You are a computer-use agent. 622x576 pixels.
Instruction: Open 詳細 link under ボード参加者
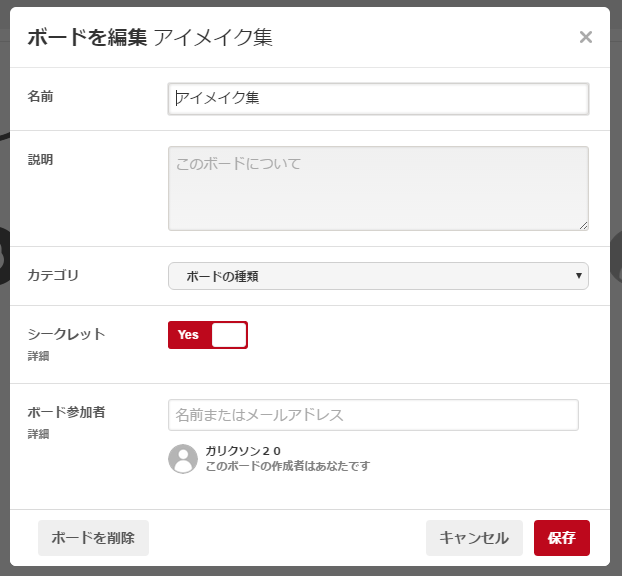[38, 434]
